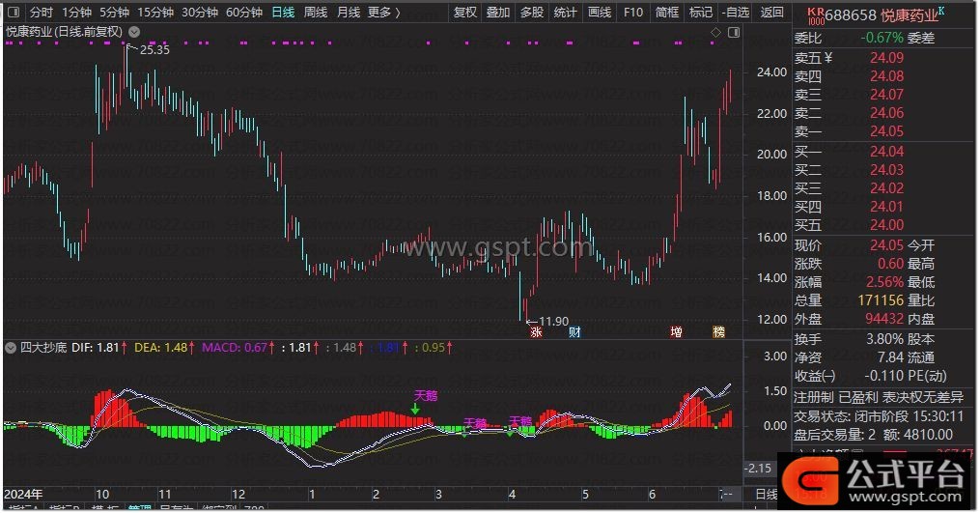This screenshot has height=513, width=980.
Task: Switch to 分时 intraday chart
Action: point(42,12)
